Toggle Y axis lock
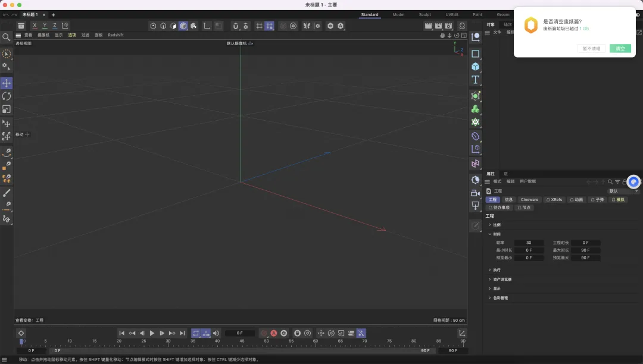The image size is (643, 364). coord(45,26)
